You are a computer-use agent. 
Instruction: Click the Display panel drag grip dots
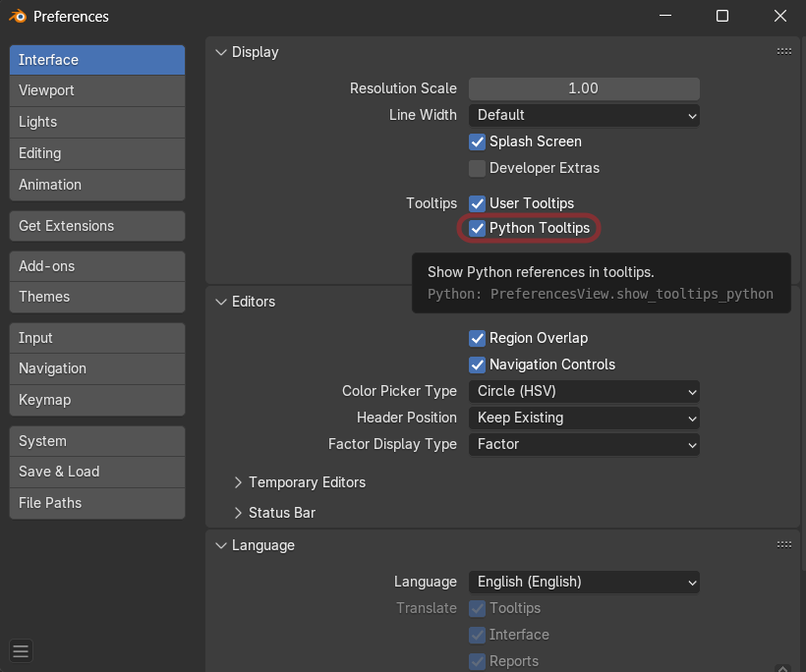[784, 51]
